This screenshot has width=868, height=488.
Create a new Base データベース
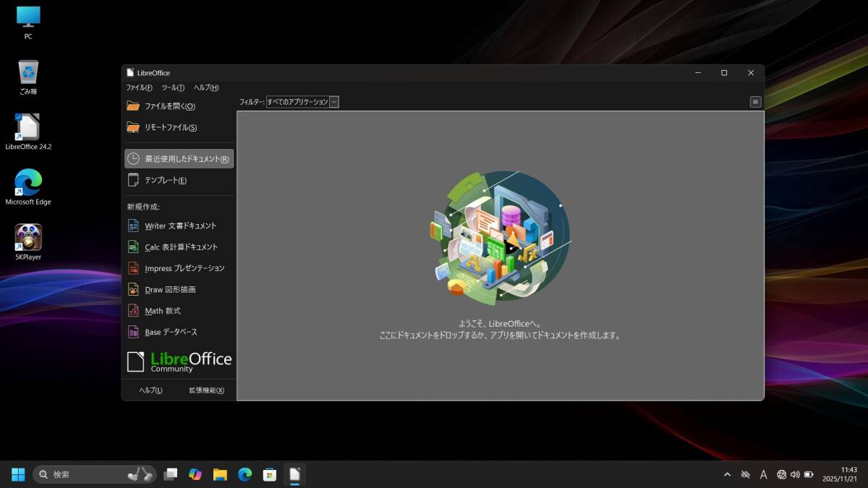(170, 332)
